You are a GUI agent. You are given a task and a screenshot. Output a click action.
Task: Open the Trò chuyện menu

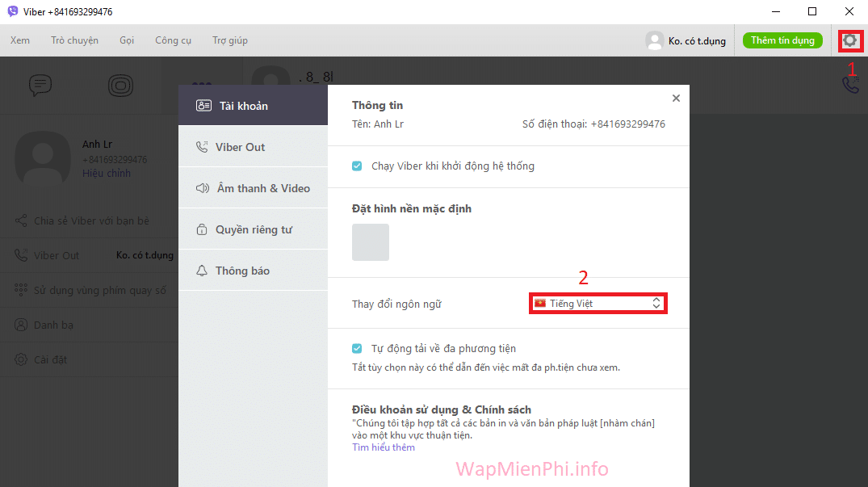[x=75, y=40]
